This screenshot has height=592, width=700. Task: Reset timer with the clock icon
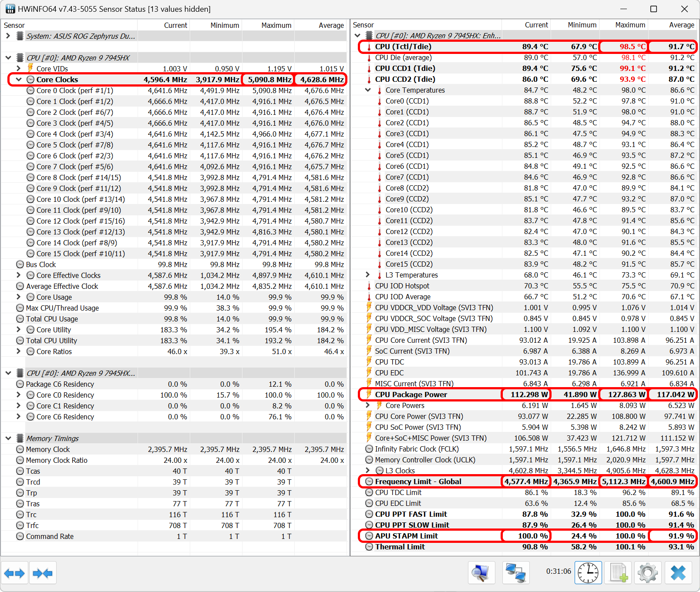[588, 573]
